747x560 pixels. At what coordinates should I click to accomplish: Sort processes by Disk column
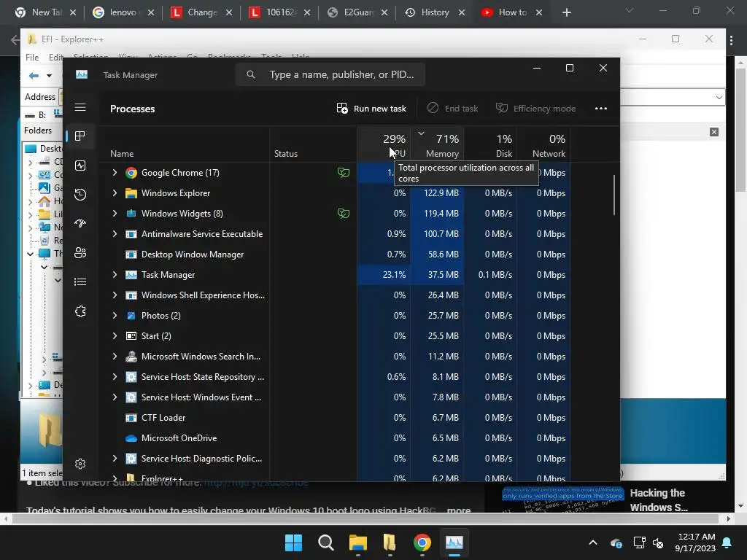click(491, 145)
